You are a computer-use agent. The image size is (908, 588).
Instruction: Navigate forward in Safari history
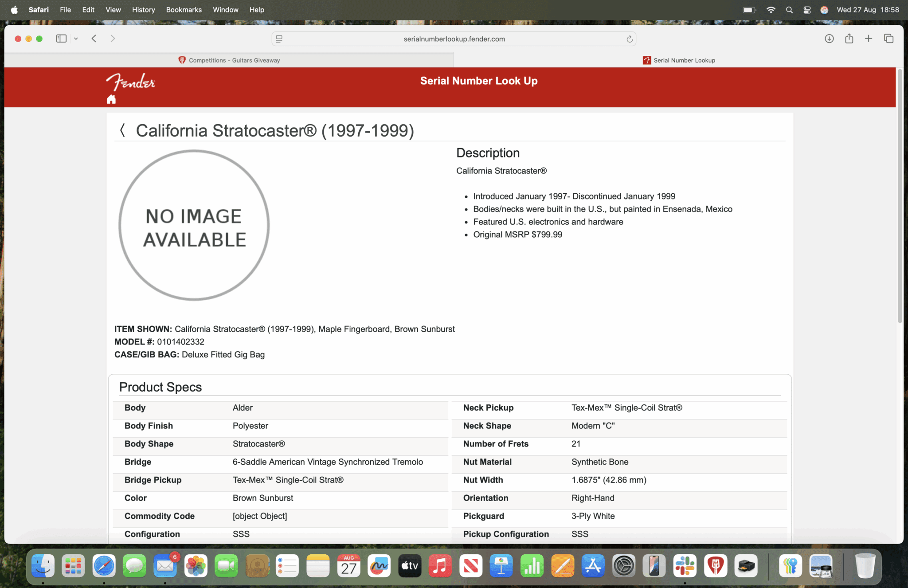pyautogui.click(x=113, y=39)
